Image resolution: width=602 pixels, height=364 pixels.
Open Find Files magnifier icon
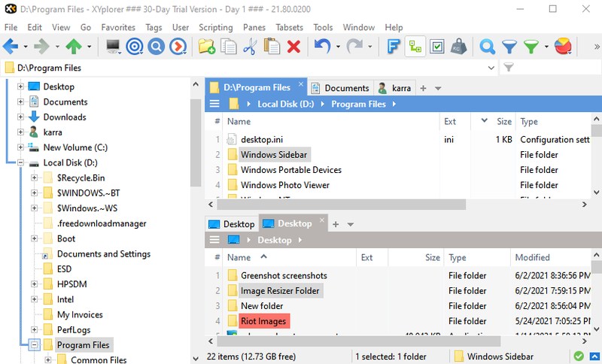coord(487,47)
